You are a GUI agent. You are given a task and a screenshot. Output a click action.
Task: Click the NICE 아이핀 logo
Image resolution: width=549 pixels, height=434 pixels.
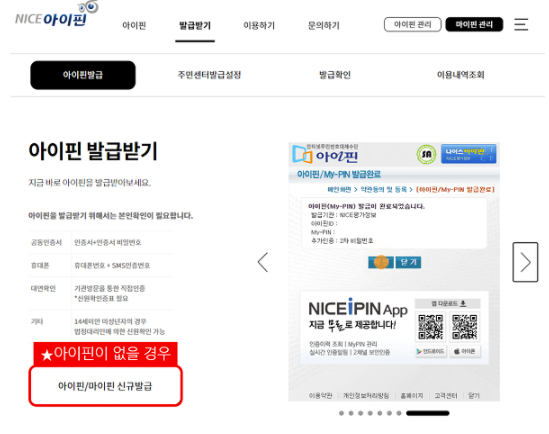coord(57,15)
